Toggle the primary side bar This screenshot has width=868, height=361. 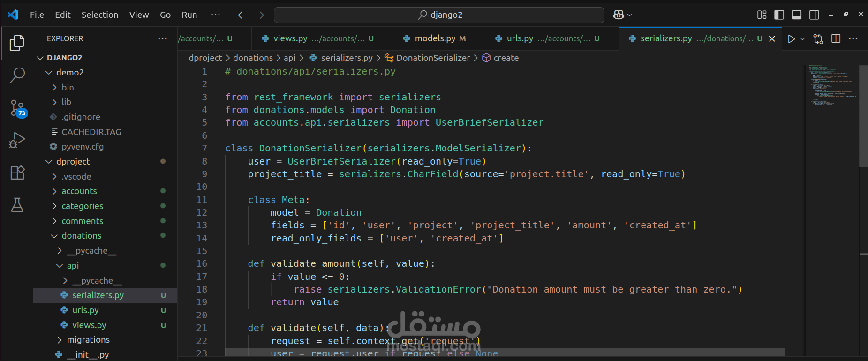(779, 15)
